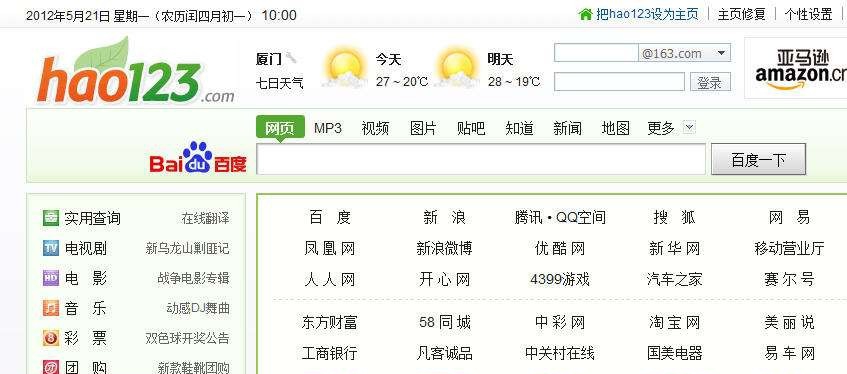
Task: Open the 开心网 site link
Action: point(444,279)
